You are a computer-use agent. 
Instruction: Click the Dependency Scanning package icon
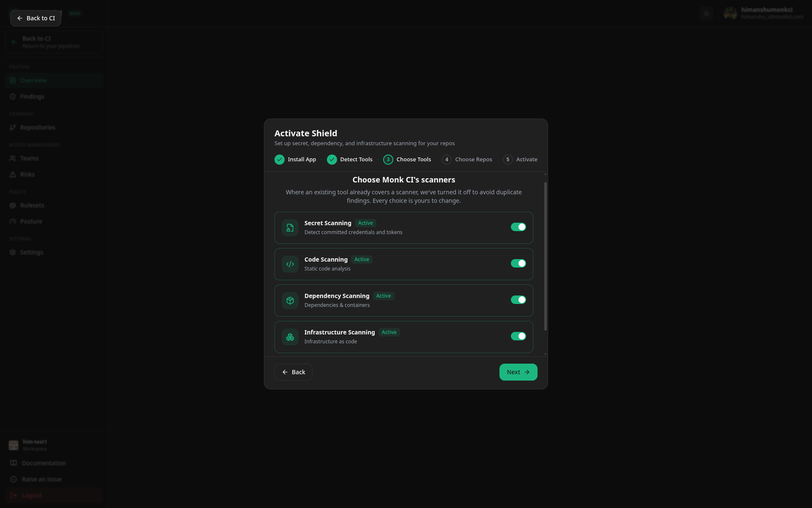tap(290, 301)
